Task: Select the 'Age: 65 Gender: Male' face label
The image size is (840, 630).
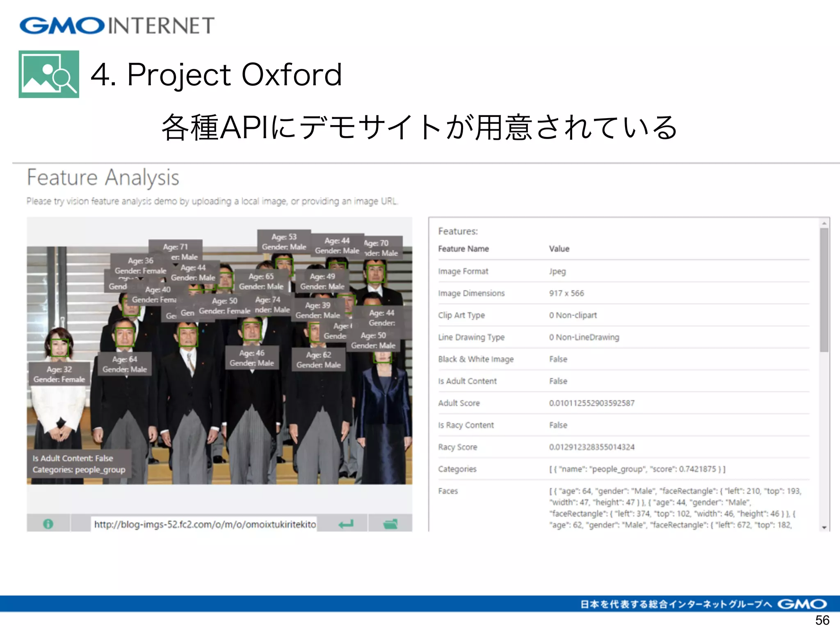Action: (261, 281)
